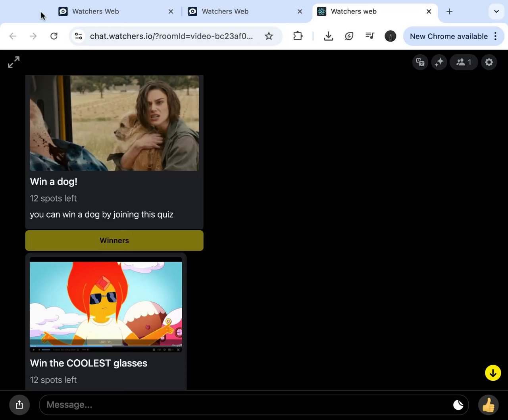Go forward in browser history
This screenshot has height=420, width=508.
[33, 36]
